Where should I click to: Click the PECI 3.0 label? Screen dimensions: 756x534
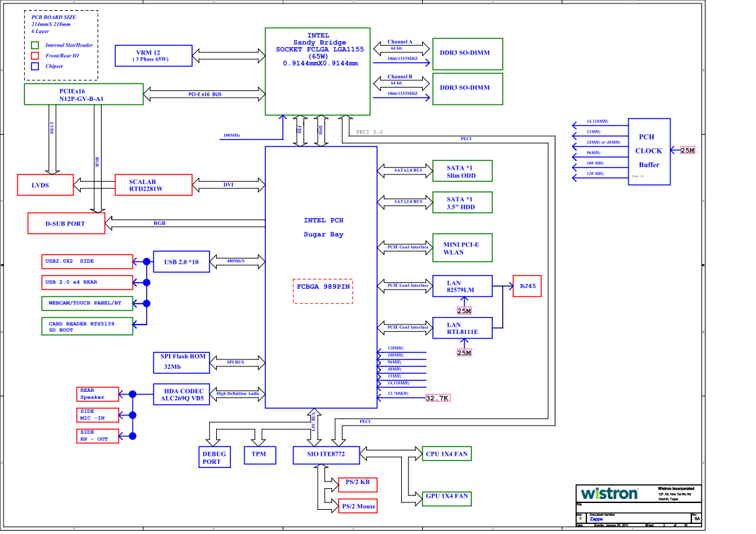[x=370, y=132]
